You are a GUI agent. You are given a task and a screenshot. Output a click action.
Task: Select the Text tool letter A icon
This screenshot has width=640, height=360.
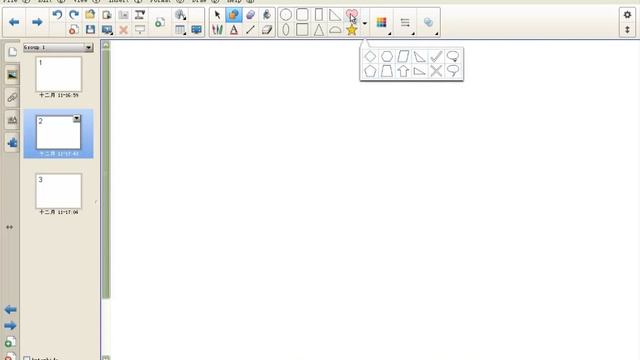(x=233, y=29)
